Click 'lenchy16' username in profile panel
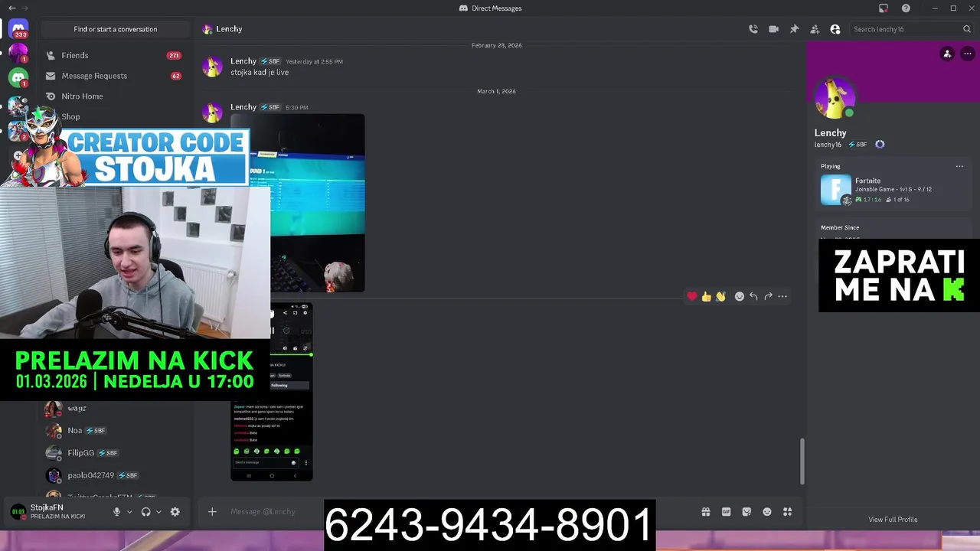Image resolution: width=980 pixels, height=551 pixels. tap(828, 145)
